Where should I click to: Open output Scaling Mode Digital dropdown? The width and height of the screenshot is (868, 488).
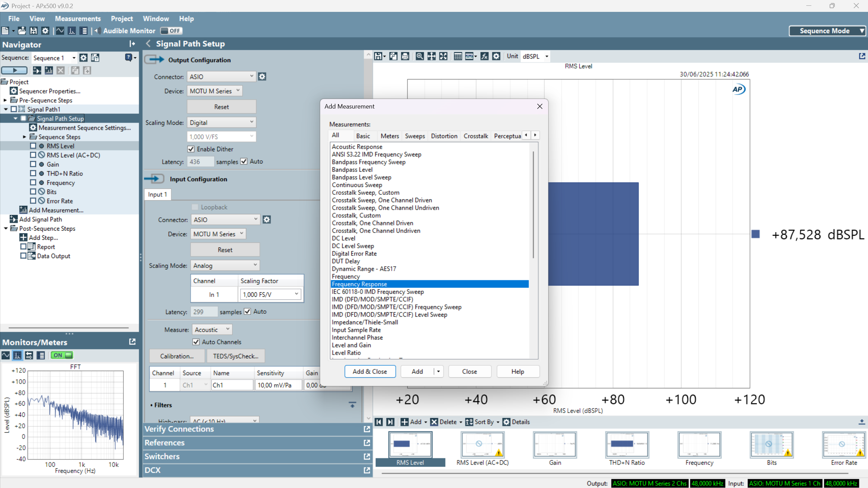pos(221,122)
